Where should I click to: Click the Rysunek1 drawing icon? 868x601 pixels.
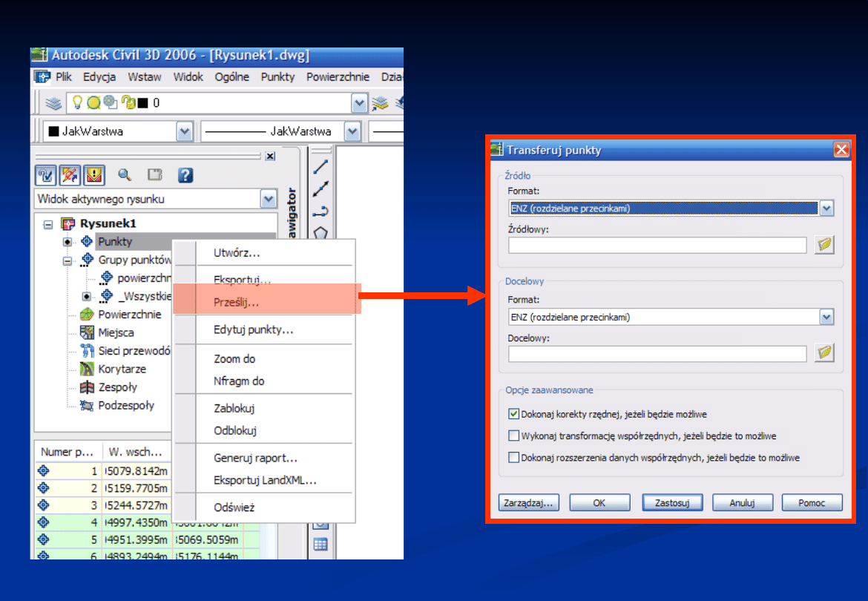tap(68, 223)
